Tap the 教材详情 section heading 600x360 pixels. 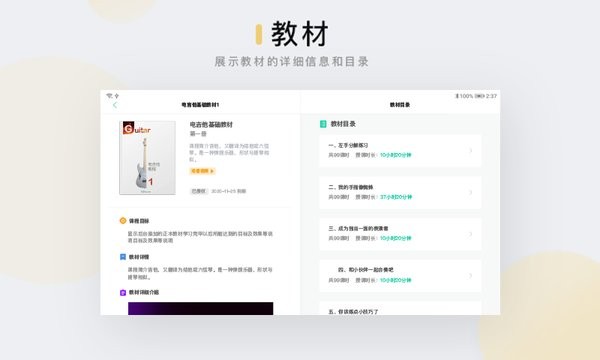click(x=139, y=257)
